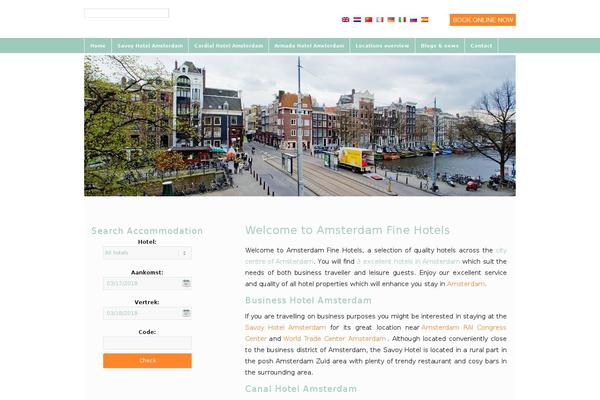The height and width of the screenshot is (400, 600).
Task: Open the 'Savoy Hotel Amsterdam' paragraph link
Action: tap(285, 327)
